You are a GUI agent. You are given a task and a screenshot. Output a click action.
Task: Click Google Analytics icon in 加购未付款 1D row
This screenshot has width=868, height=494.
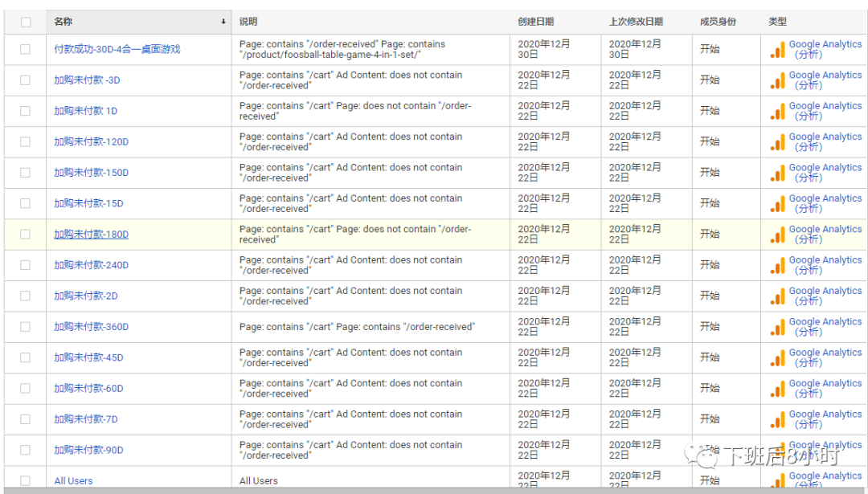777,112
